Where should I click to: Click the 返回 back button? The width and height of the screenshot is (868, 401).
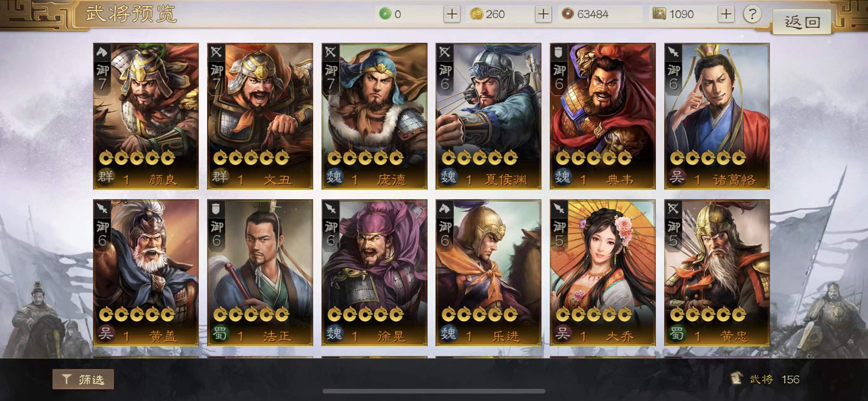click(801, 22)
